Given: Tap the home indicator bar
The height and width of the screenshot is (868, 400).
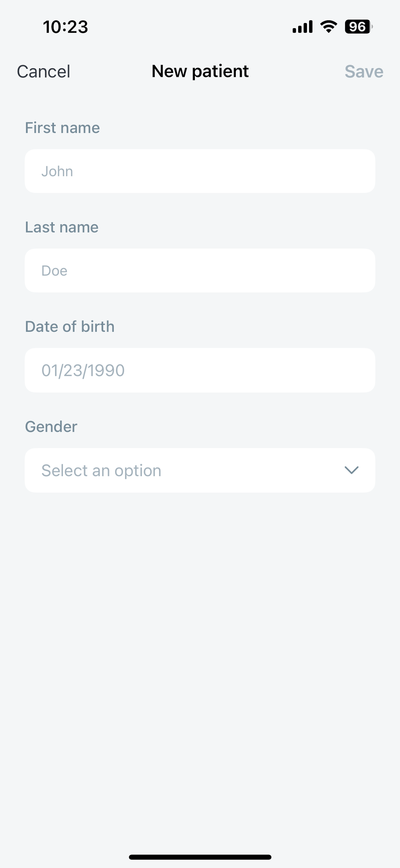Looking at the screenshot, I should [x=200, y=857].
